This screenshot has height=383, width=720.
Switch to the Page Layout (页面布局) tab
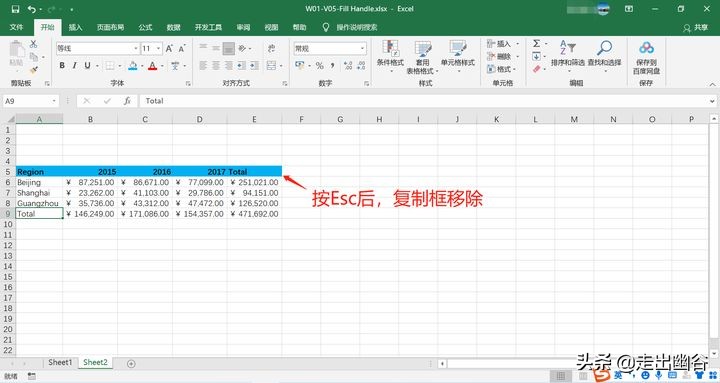[x=110, y=27]
